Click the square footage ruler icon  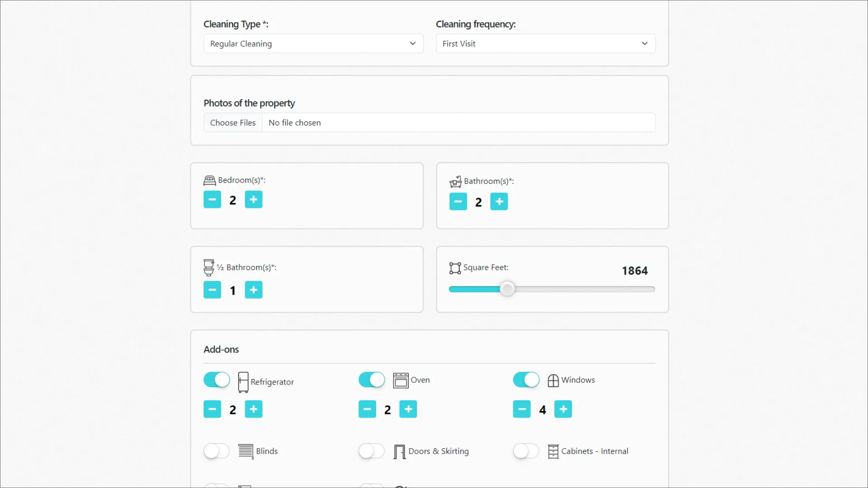point(455,268)
